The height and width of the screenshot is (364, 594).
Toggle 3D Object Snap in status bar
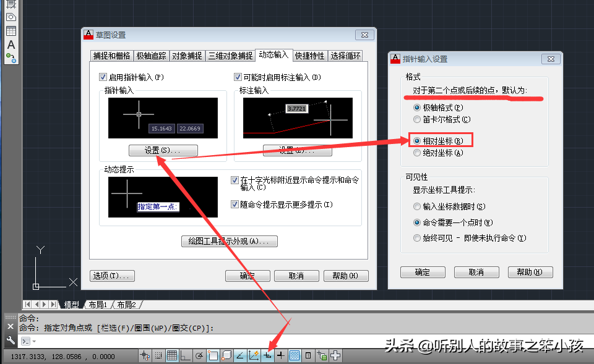(226, 355)
